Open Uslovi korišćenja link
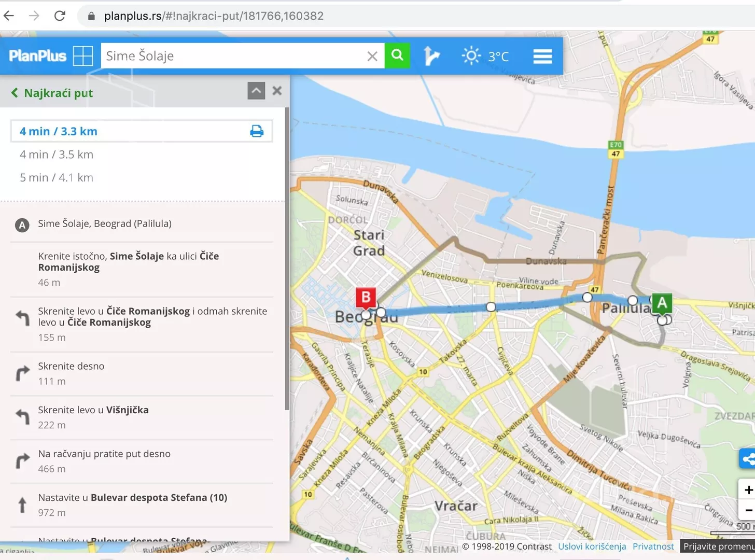Image resolution: width=755 pixels, height=560 pixels. pyautogui.click(x=592, y=546)
